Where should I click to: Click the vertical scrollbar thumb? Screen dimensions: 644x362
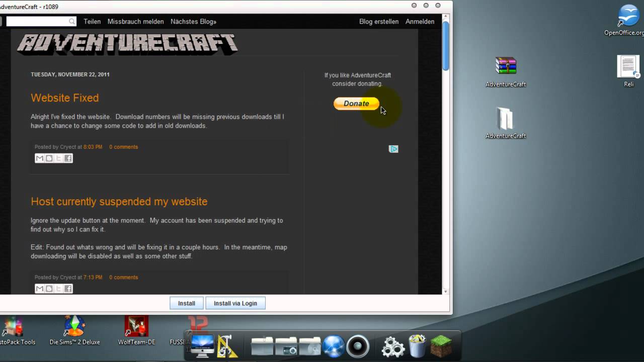445,46
